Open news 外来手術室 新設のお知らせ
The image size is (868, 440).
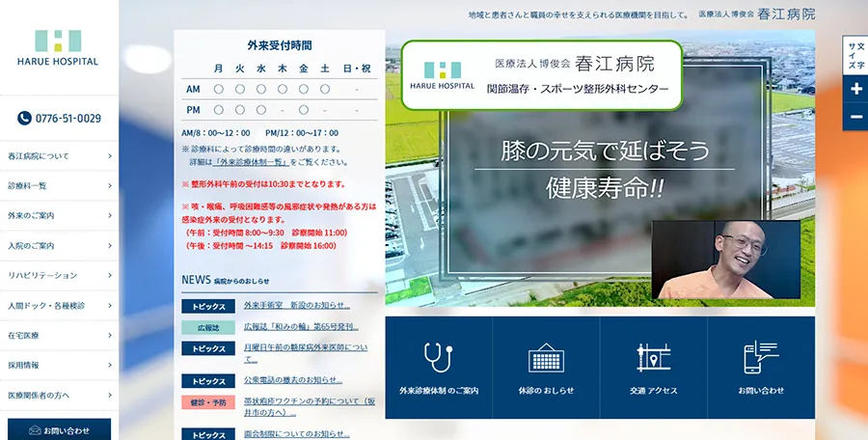297,305
